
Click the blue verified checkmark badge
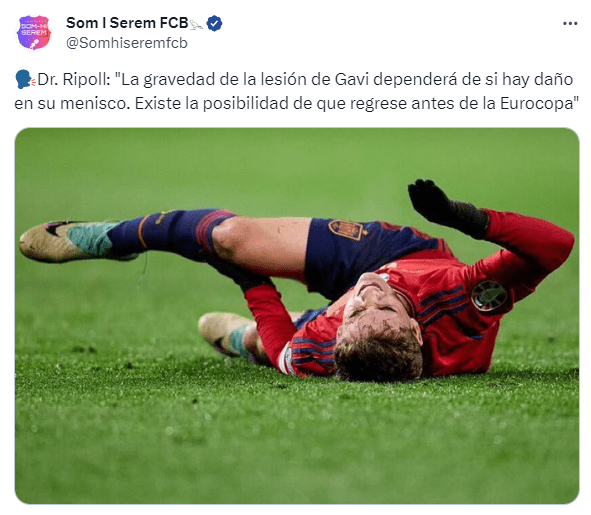tap(214, 23)
